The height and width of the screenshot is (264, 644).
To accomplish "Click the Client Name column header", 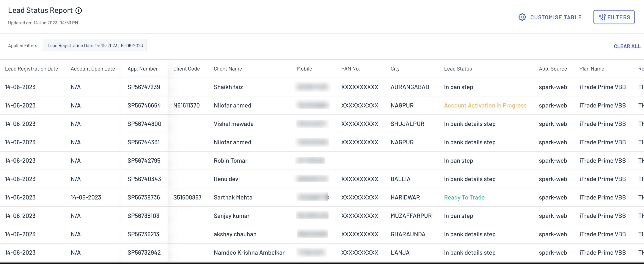I will point(228,69).
